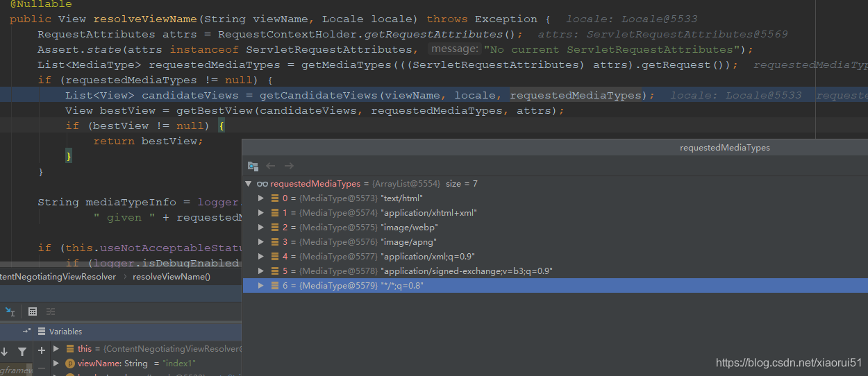Click the 'return bestView;' statement

[148, 141]
